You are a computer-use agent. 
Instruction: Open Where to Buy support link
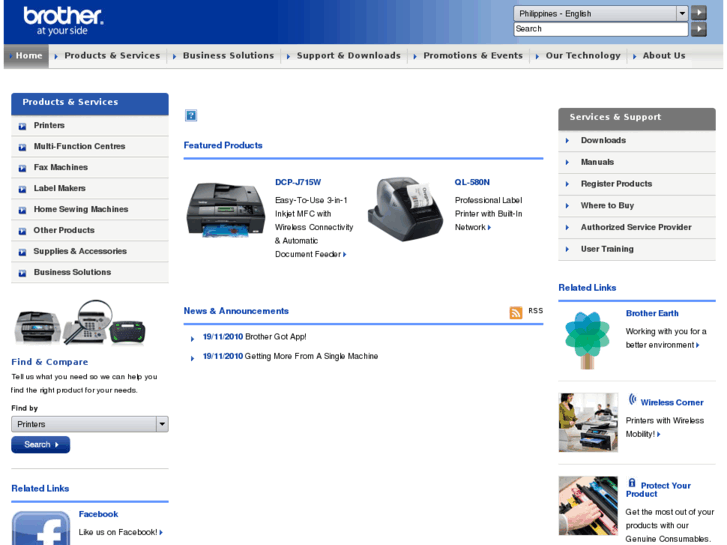(607, 205)
